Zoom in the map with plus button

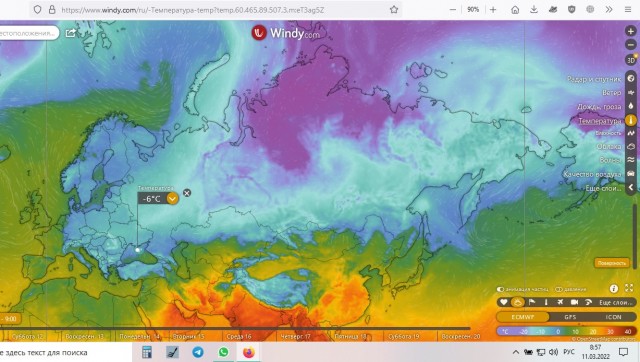pyautogui.click(x=631, y=31)
